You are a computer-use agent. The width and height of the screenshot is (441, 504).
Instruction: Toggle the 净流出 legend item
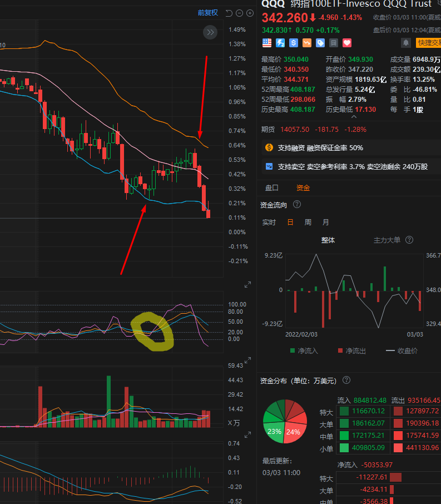pos(352,350)
